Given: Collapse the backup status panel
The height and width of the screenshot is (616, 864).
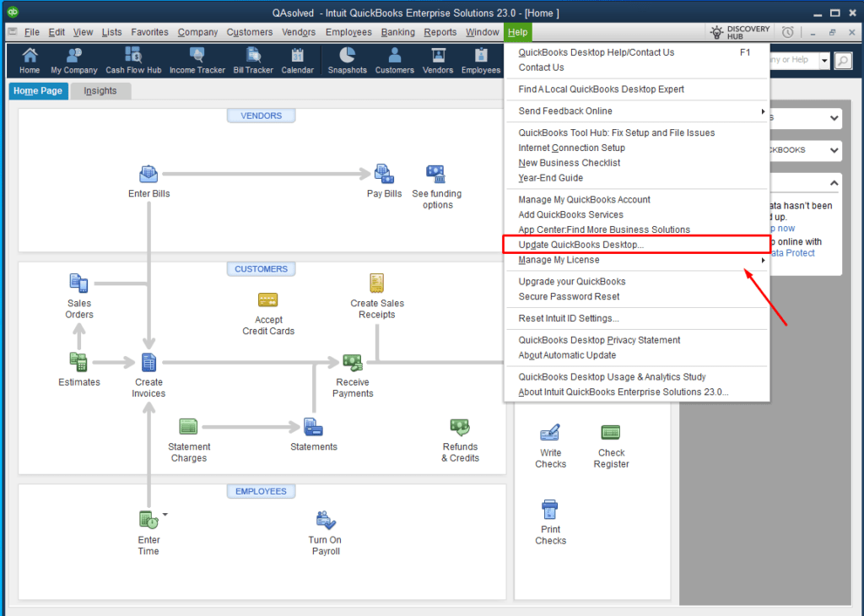Looking at the screenshot, I should [x=834, y=182].
